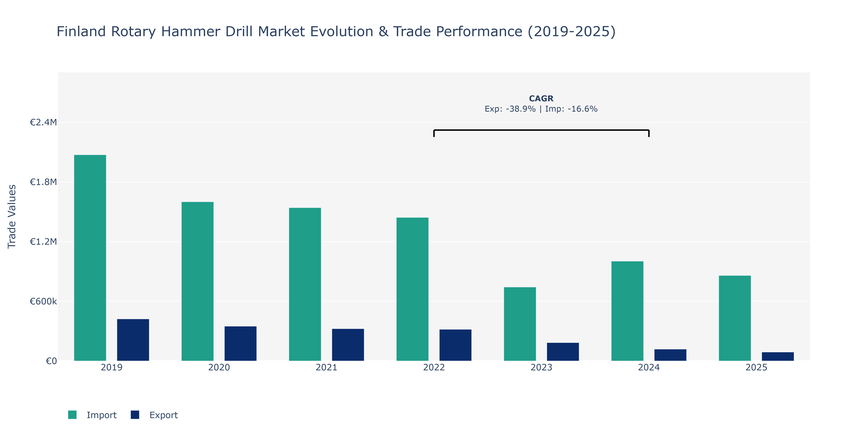This screenshot has height=434, width=868.
Task: Click the 2024 x-axis label
Action: point(649,367)
